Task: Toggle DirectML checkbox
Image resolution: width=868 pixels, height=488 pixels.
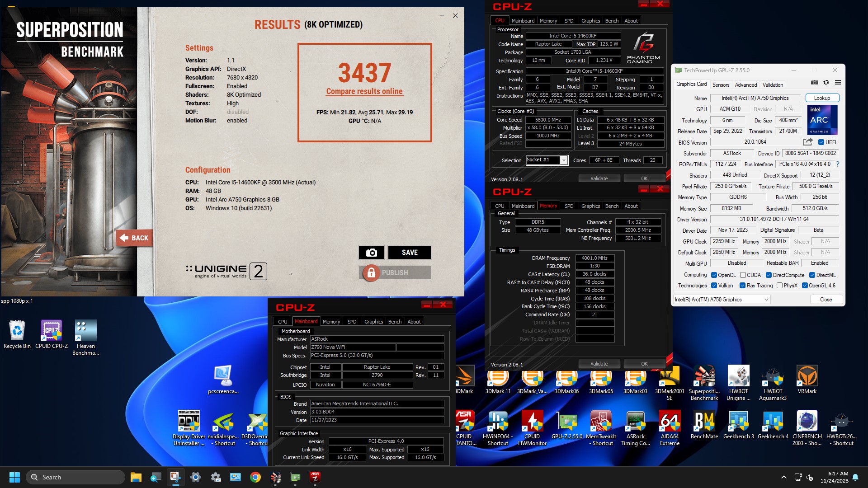Action: click(x=812, y=275)
